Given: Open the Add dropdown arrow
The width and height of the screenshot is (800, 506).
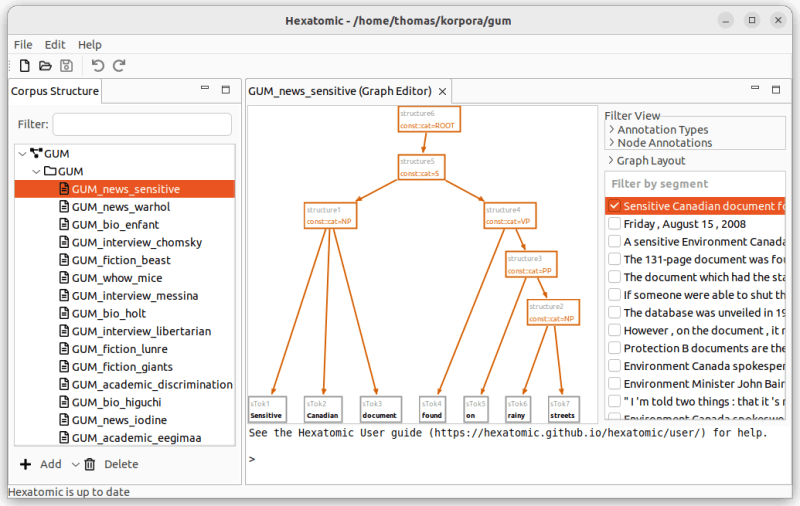Looking at the screenshot, I should pyautogui.click(x=75, y=464).
